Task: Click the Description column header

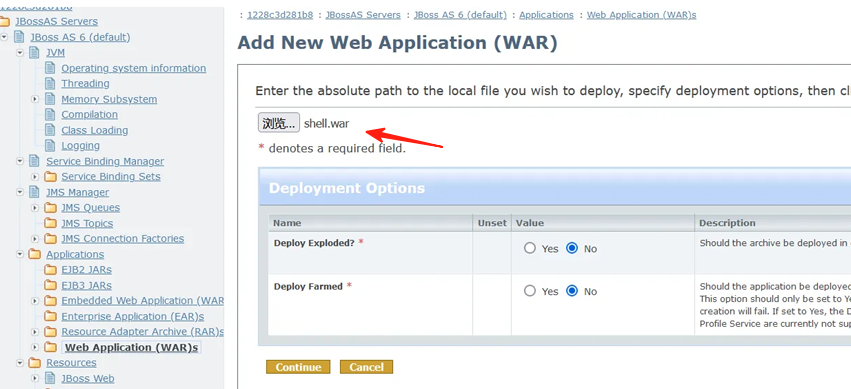Action: click(x=727, y=223)
